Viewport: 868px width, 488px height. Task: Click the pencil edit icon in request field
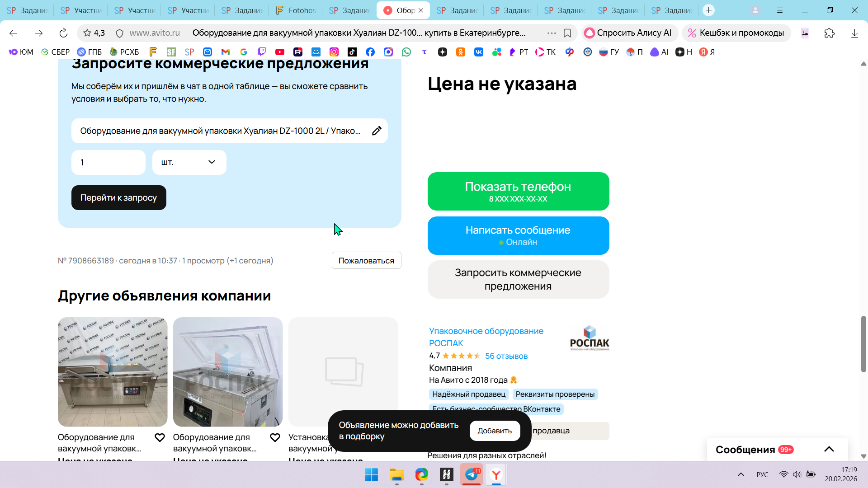(x=377, y=131)
